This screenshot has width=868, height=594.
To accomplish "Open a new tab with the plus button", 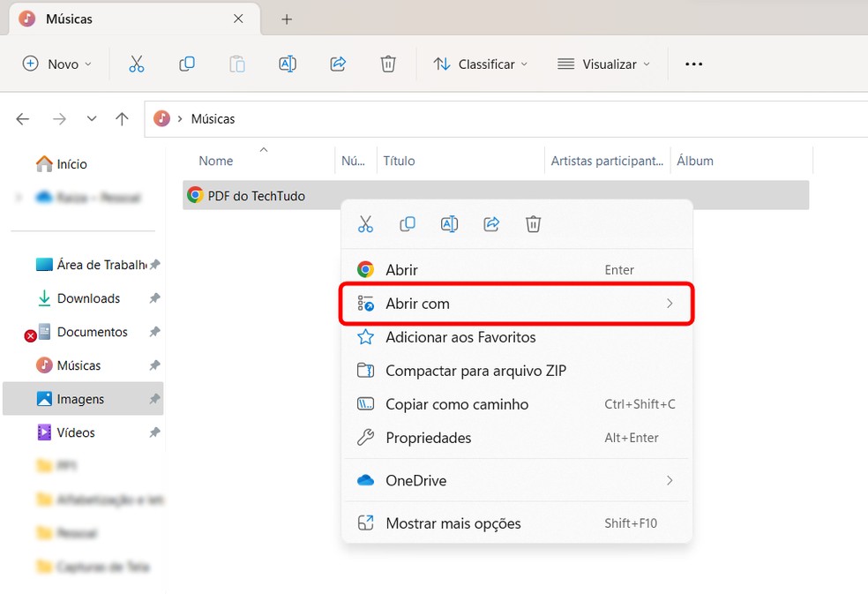I will point(286,18).
